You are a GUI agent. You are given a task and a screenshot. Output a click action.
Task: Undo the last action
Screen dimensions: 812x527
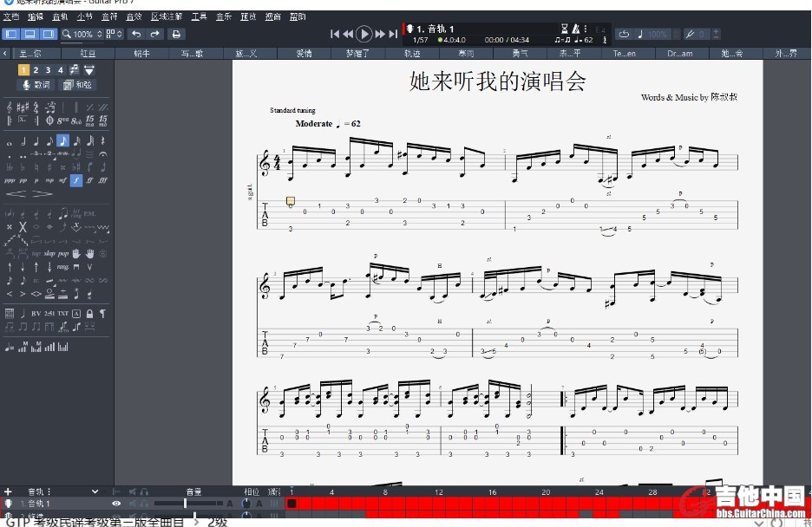click(136, 34)
